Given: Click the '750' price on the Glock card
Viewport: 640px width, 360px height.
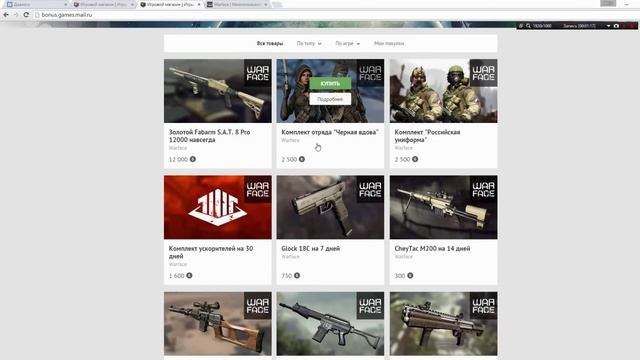Looking at the screenshot, I should coord(287,276).
